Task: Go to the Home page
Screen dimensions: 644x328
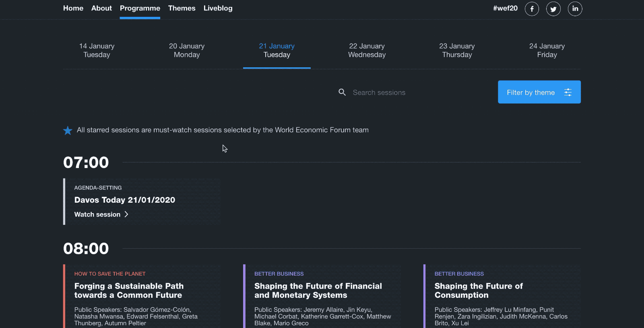Action: (x=73, y=8)
